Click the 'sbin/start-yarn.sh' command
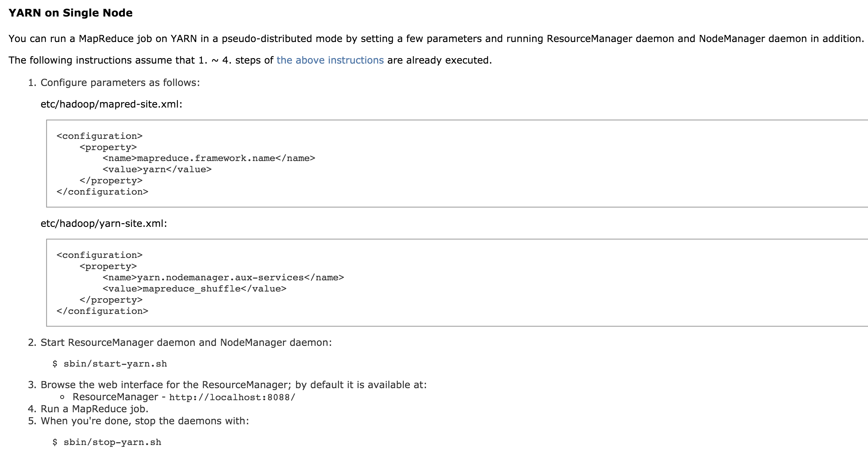This screenshot has height=452, width=868. [115, 364]
